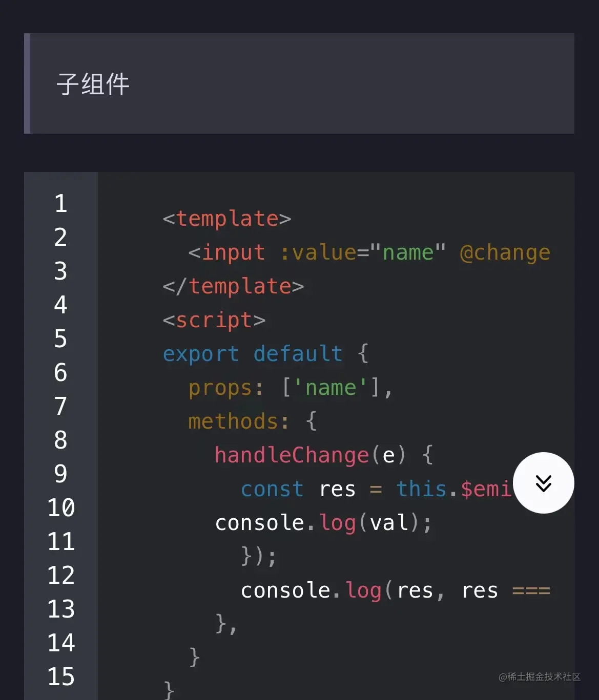Click the @change attribute in input
599x700 pixels.
coord(505,253)
